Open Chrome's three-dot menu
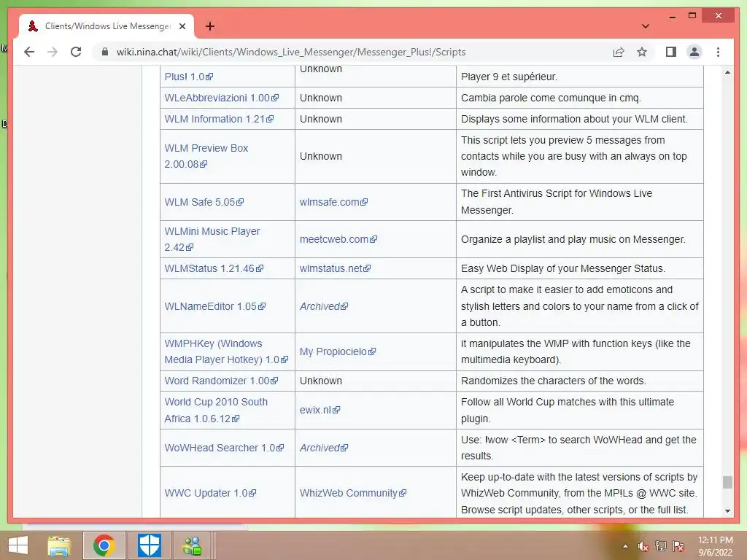Image resolution: width=747 pixels, height=560 pixels. 718,52
